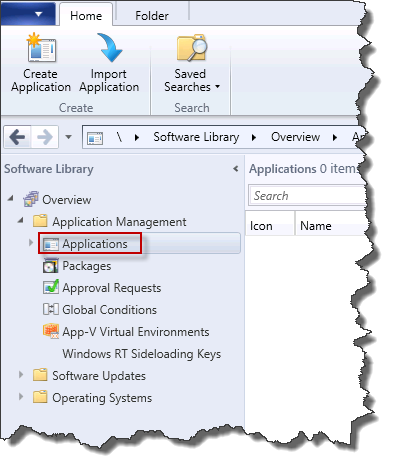Click the Search box in Applications list
This screenshot has width=398, height=468.
click(x=307, y=196)
